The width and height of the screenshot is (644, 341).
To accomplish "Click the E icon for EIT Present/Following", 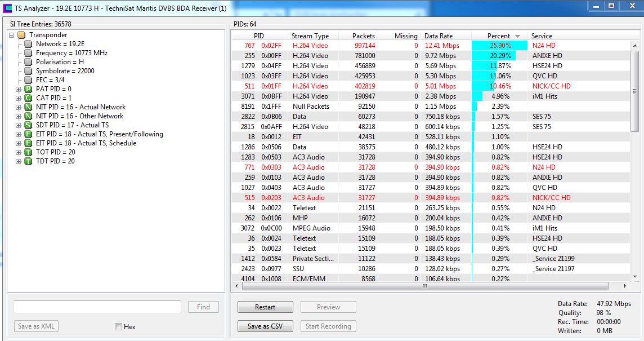I will coord(28,134).
